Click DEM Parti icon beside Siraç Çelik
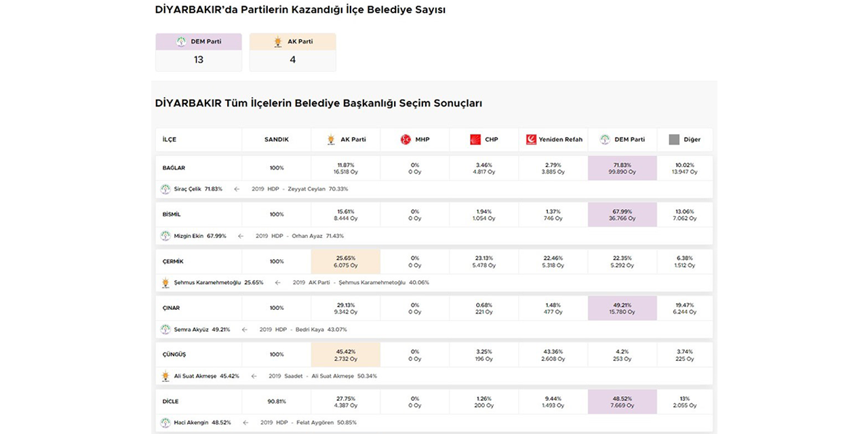This screenshot has height=434, width=868. tap(165, 189)
